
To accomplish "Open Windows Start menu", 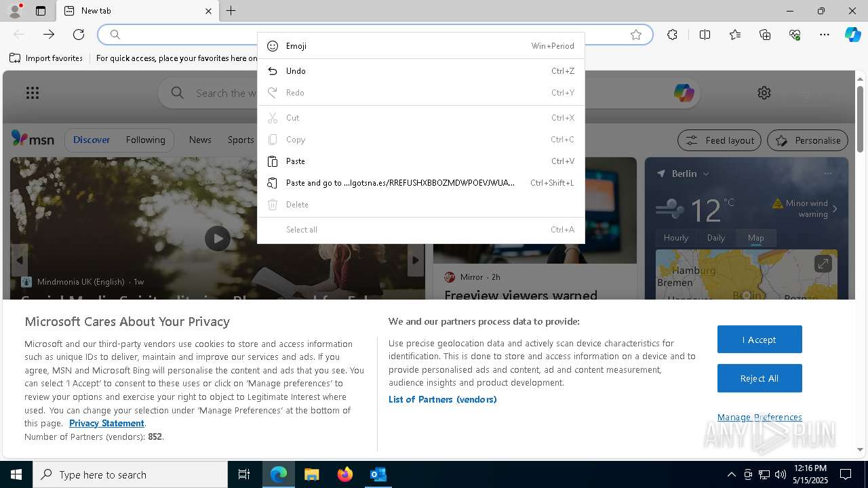I will click(16, 474).
